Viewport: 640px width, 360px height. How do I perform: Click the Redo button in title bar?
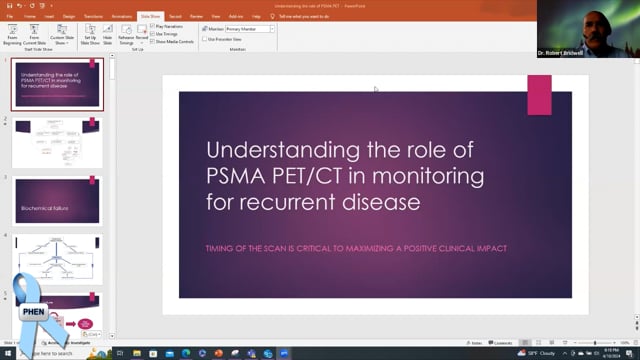pyautogui.click(x=32, y=6)
